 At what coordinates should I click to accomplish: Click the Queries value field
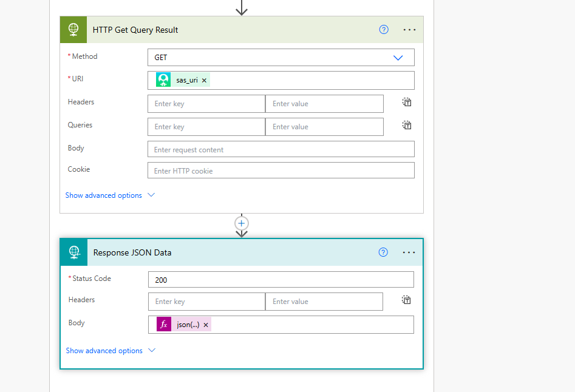click(324, 127)
